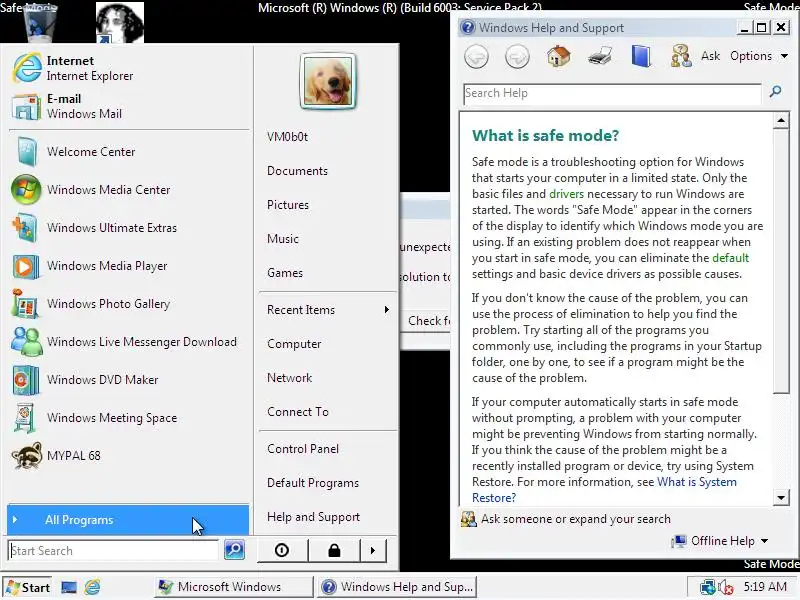Click the power button icon

pos(282,551)
